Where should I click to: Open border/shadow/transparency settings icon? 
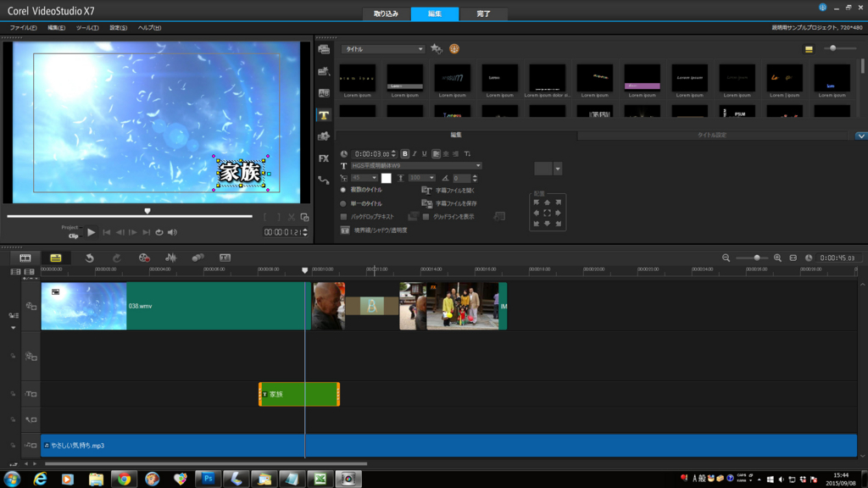coord(345,230)
